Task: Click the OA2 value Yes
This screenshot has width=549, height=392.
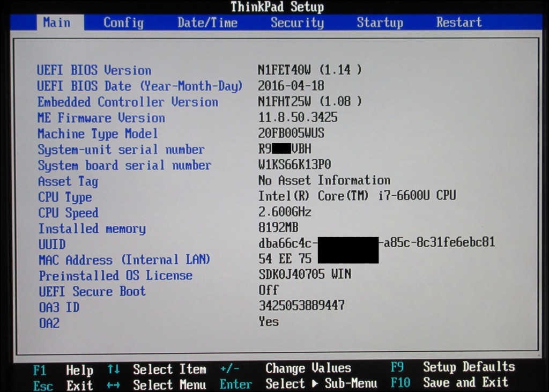Action: click(269, 321)
